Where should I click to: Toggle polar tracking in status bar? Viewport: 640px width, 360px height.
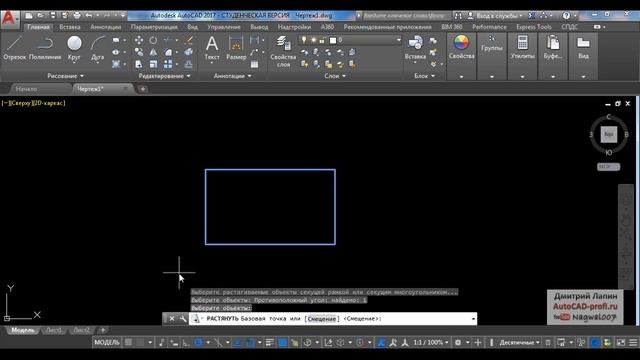(198, 342)
